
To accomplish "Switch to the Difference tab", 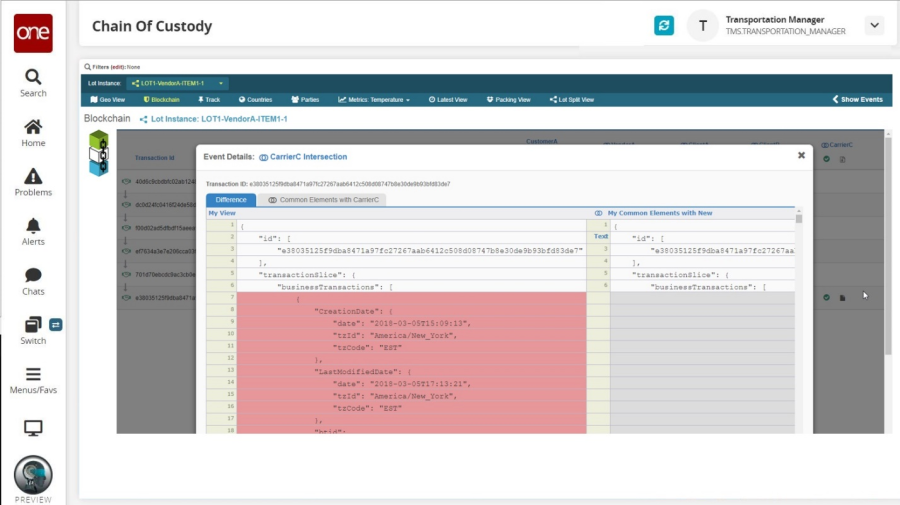I will pyautogui.click(x=231, y=200).
